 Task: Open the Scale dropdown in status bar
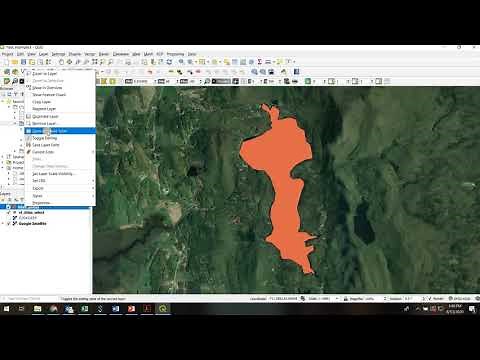[x=337, y=298]
